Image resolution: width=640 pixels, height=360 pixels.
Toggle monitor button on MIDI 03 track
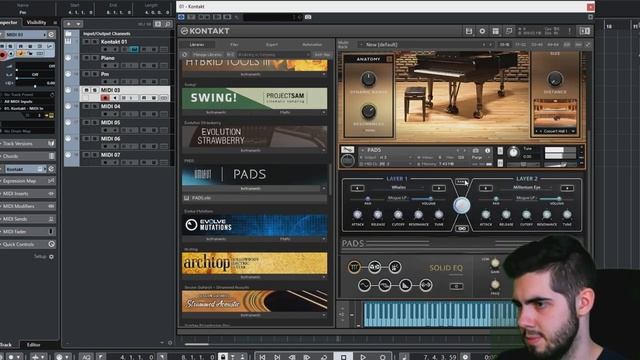pos(115,98)
